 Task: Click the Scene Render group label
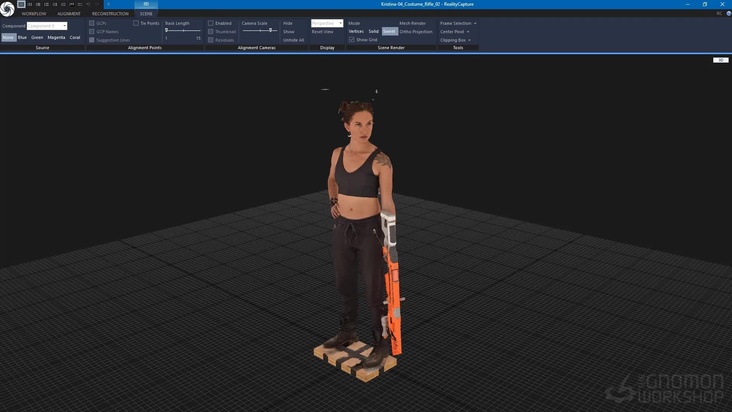click(391, 48)
